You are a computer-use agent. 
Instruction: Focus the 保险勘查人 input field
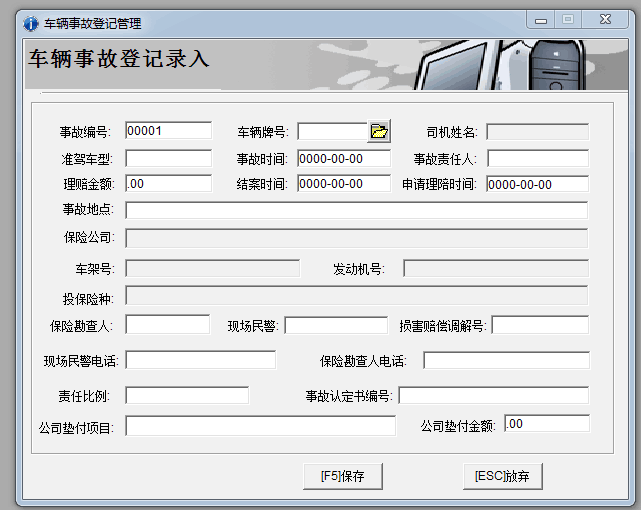168,325
